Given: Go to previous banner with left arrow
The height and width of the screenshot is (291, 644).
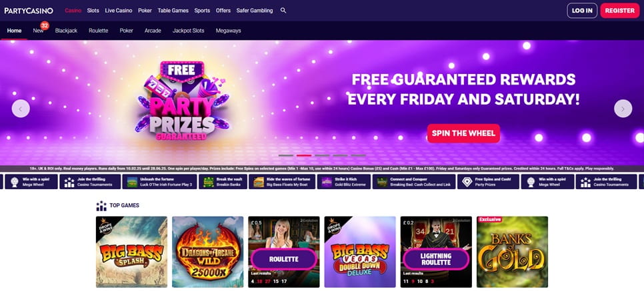Looking at the screenshot, I should point(21,109).
